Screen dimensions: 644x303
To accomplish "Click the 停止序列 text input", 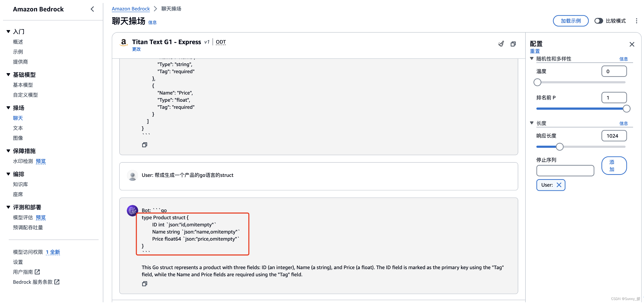I will (x=565, y=170).
